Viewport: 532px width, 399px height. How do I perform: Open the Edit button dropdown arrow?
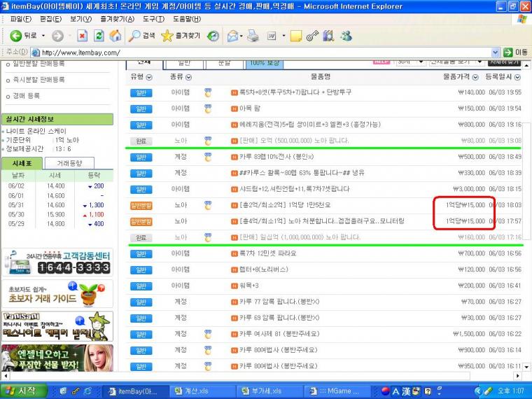pyautogui.click(x=283, y=36)
